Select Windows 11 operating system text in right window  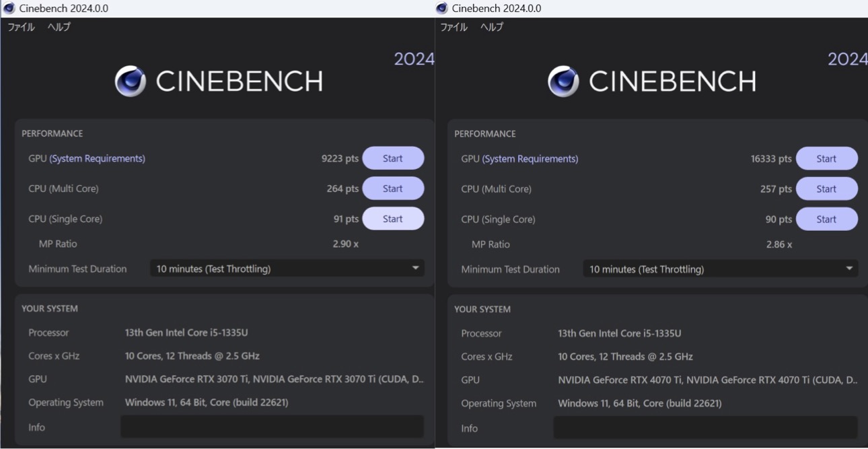[x=640, y=403]
